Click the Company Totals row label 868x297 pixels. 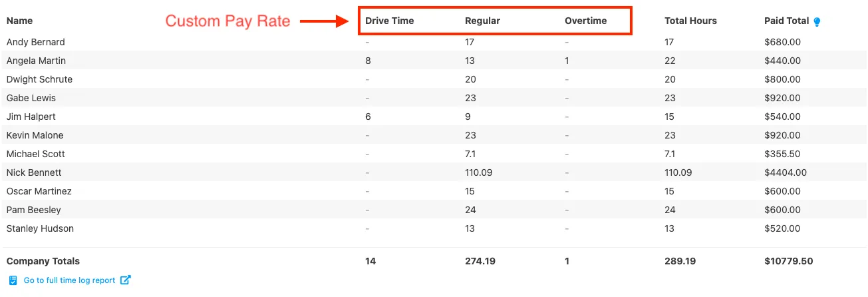pyautogui.click(x=43, y=261)
